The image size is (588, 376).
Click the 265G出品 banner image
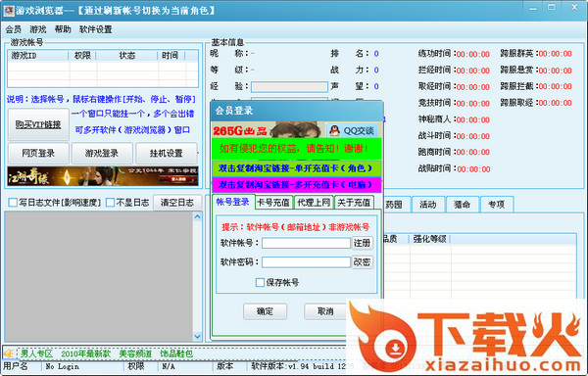tap(269, 130)
